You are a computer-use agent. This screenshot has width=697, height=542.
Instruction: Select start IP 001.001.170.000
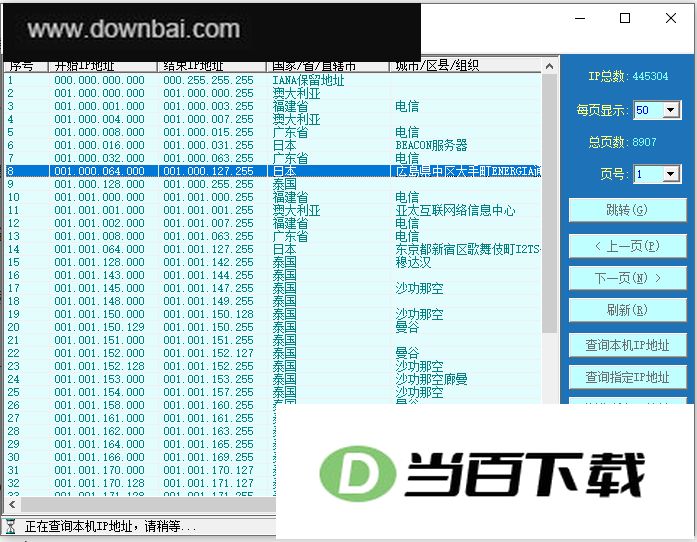pos(99,470)
